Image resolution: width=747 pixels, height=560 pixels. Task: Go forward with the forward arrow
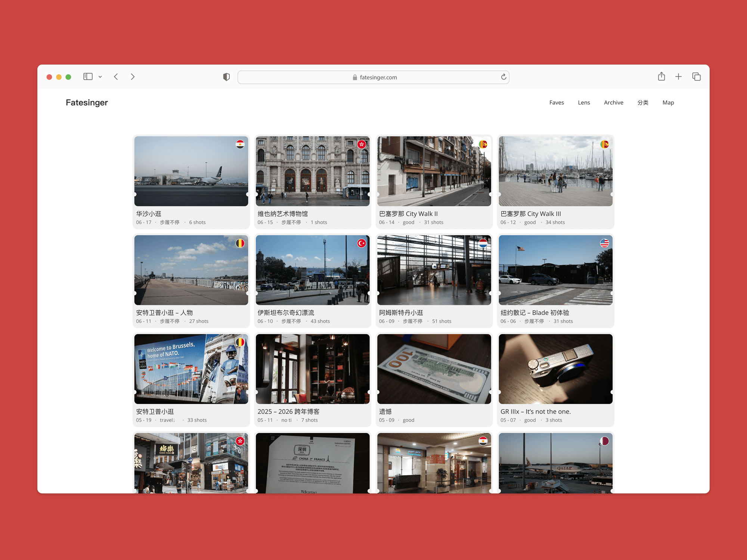[133, 77]
